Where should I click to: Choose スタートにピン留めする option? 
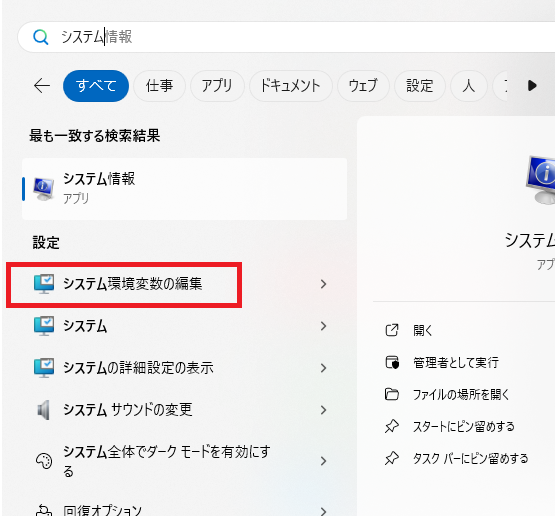pyautogui.click(x=463, y=426)
